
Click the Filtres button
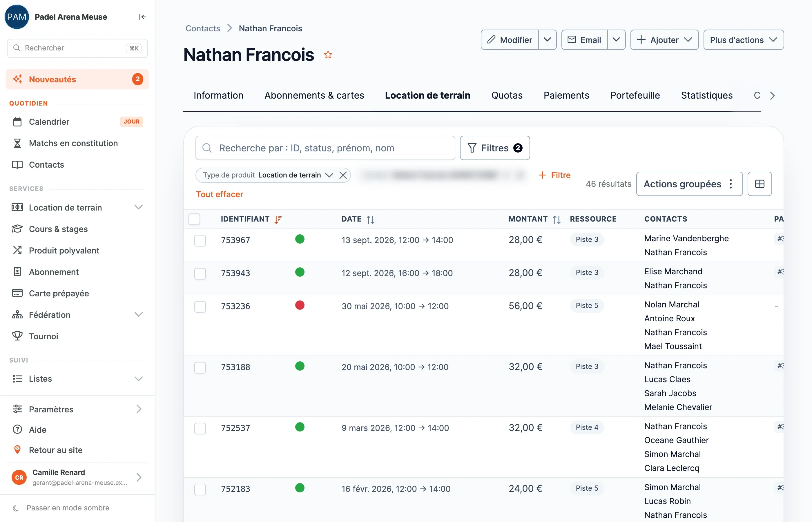point(495,148)
